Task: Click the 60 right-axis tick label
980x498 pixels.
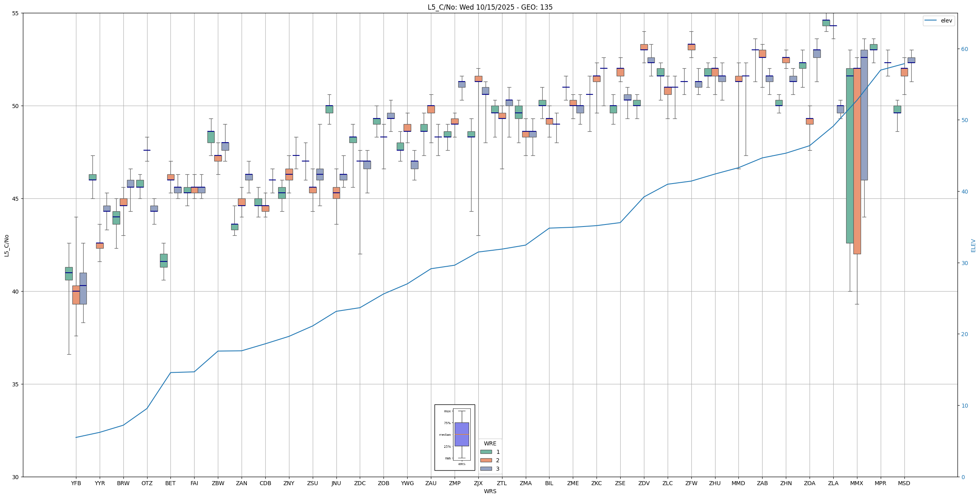Action: pyautogui.click(x=965, y=49)
